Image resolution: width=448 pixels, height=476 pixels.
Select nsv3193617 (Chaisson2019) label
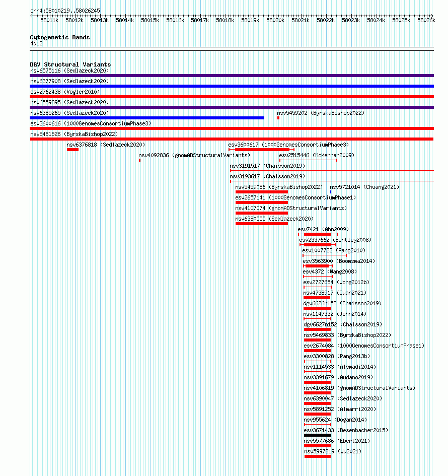point(267,177)
